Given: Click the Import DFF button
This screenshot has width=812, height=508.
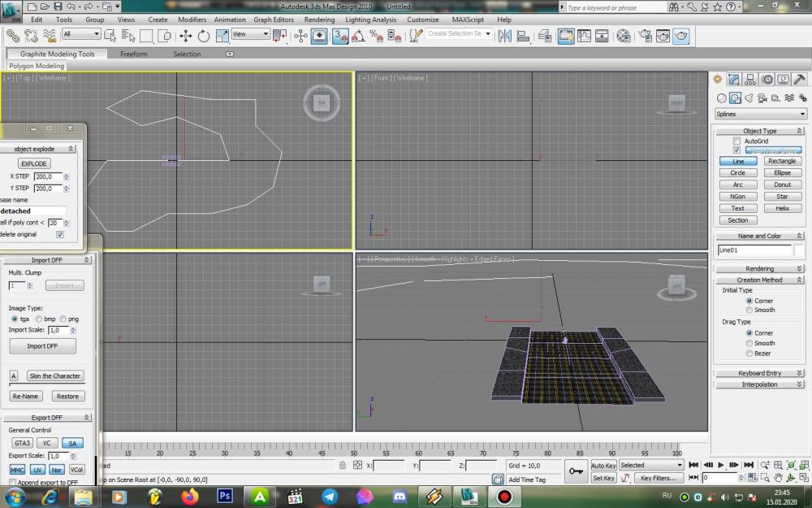Looking at the screenshot, I should (42, 346).
